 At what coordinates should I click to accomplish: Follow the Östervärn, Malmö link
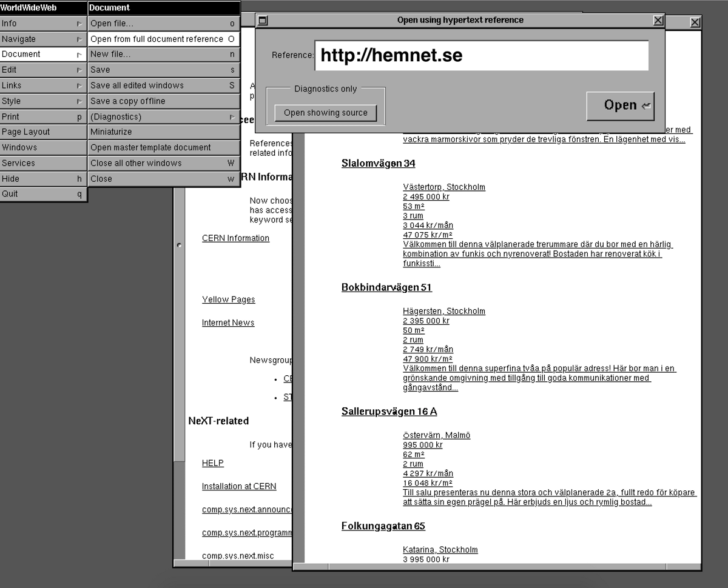pyautogui.click(x=436, y=435)
